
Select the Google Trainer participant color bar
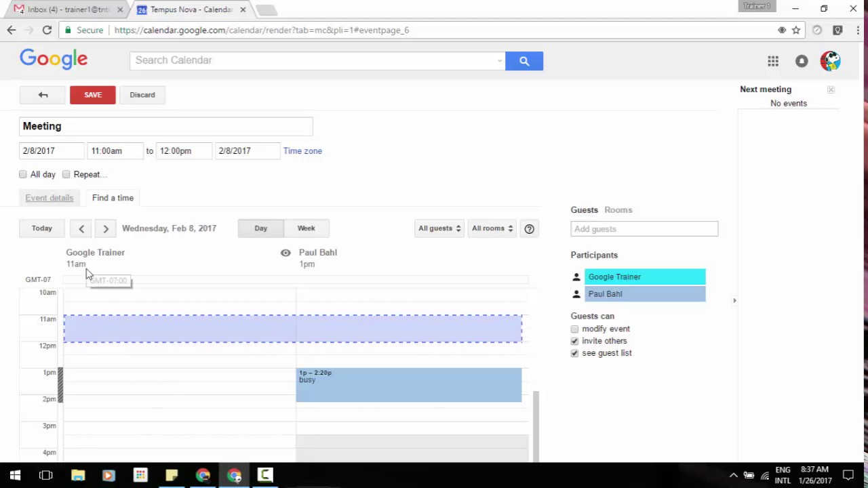[645, 277]
